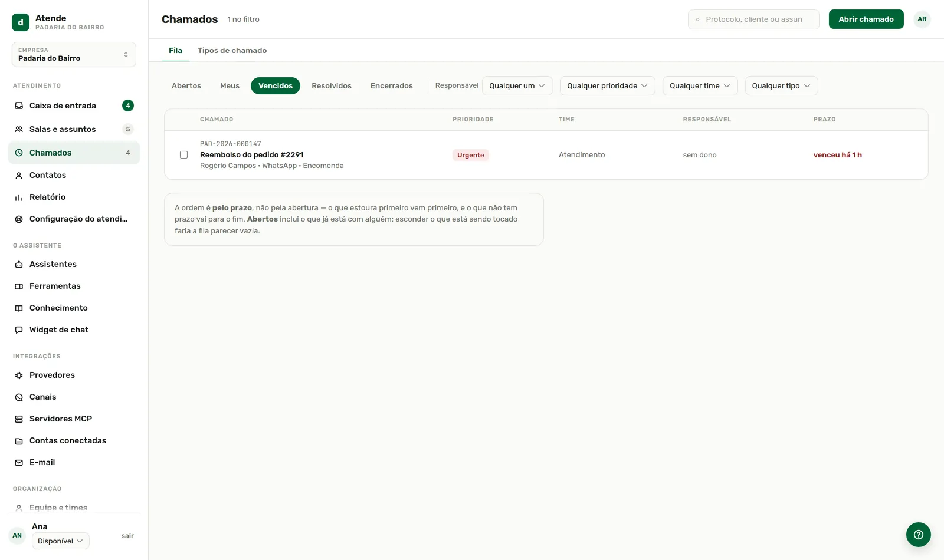Click the Conhecimento book icon

19,308
